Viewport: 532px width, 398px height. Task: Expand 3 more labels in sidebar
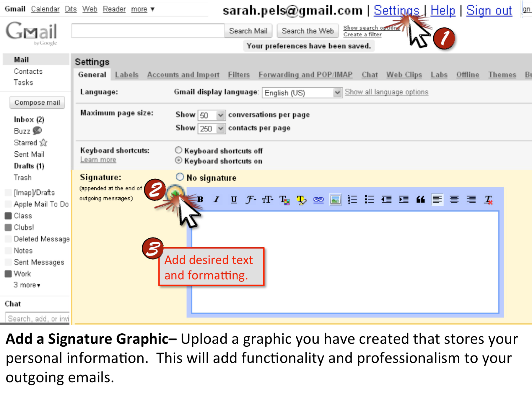(27, 285)
